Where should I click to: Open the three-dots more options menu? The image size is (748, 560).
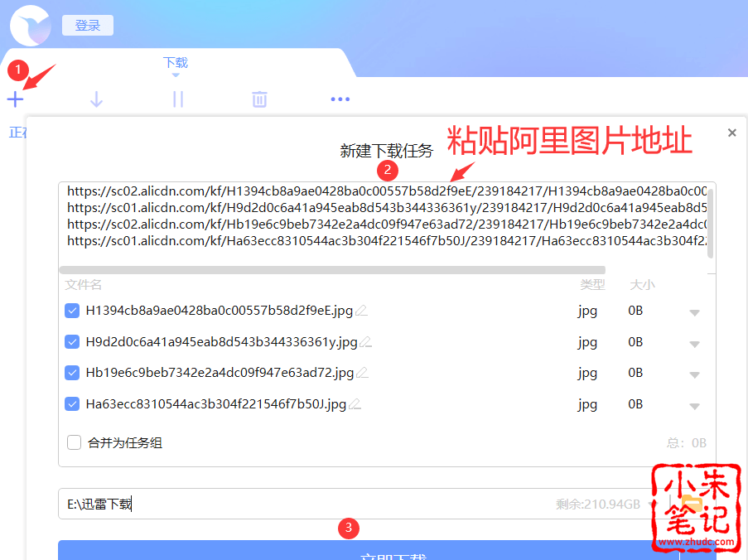point(340,99)
